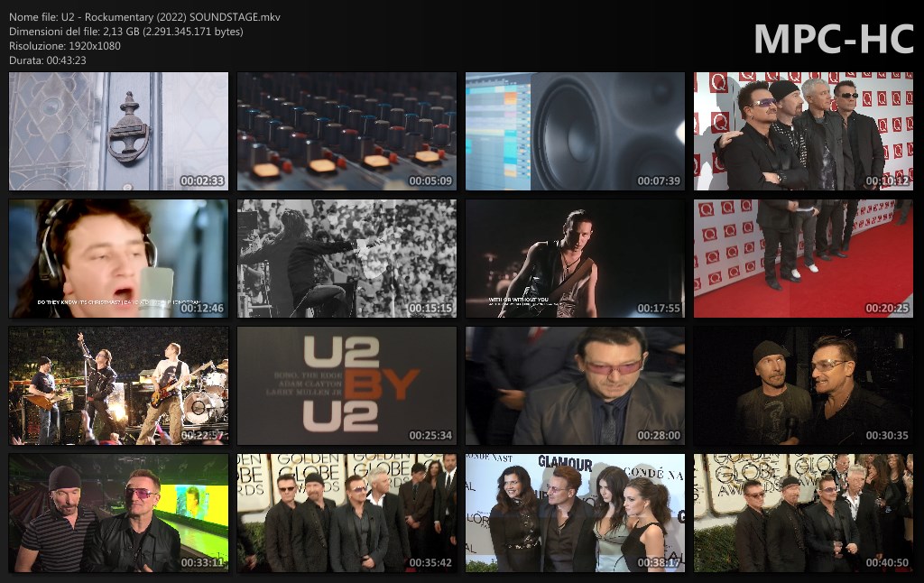Open the dark stage guitarist thumbnail at 00:17:55
924x583 pixels.
(575, 259)
